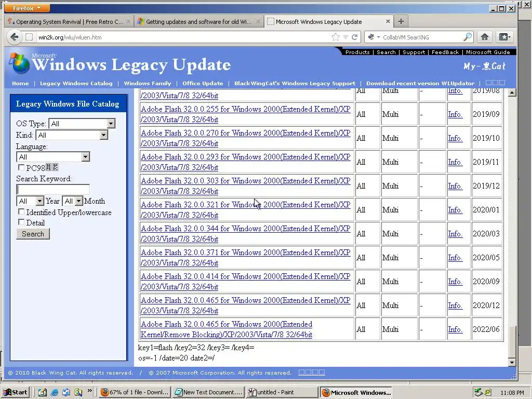The width and height of the screenshot is (532, 399).
Task: Click the page scrollbar down arrow
Action: click(x=512, y=362)
